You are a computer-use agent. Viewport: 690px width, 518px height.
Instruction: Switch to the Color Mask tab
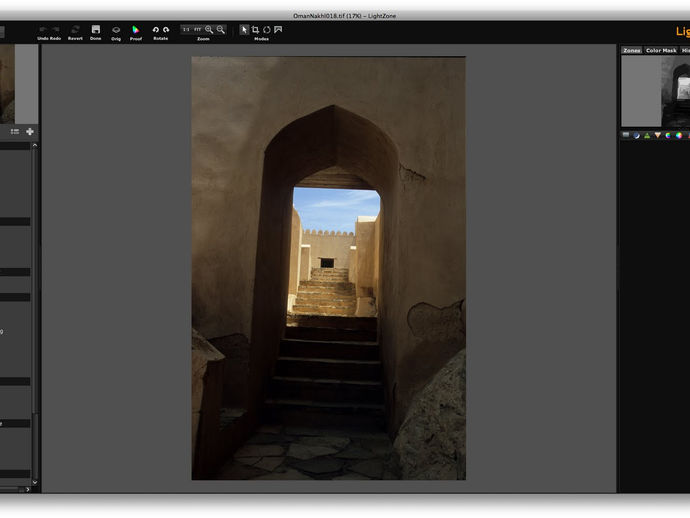661,50
